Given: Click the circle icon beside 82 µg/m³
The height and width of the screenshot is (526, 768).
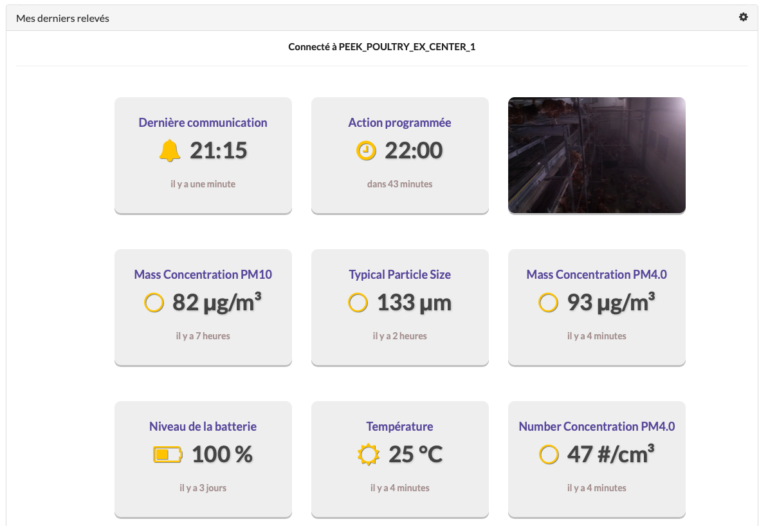Looking at the screenshot, I should point(154,303).
